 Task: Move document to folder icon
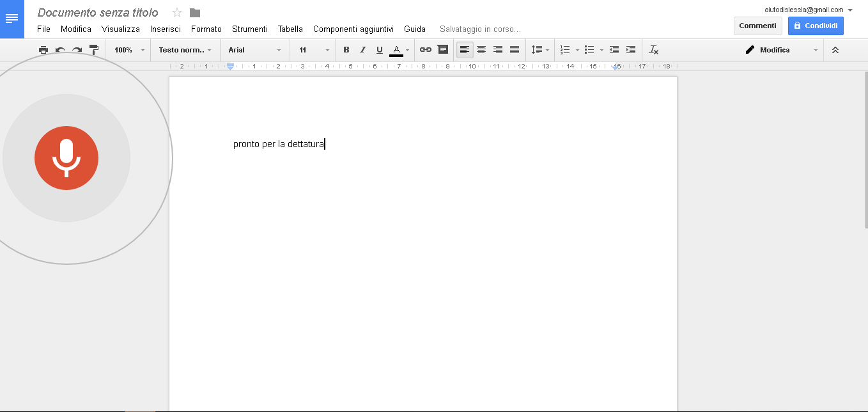[x=195, y=13]
